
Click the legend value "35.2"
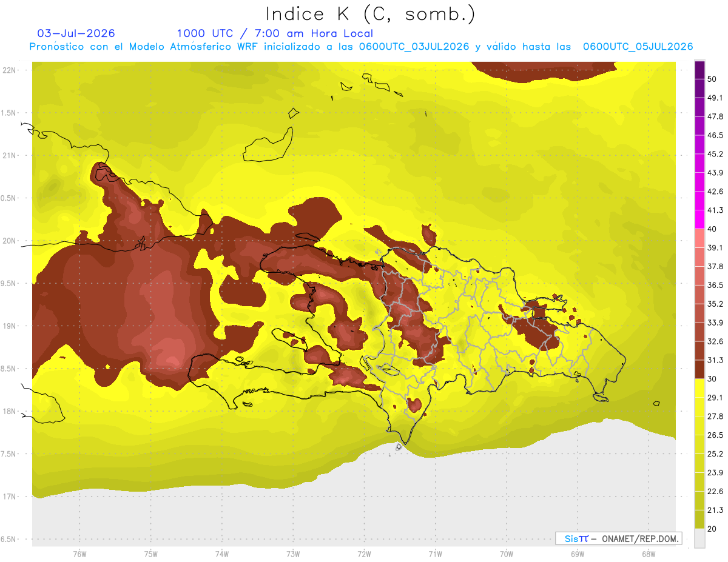click(x=715, y=304)
